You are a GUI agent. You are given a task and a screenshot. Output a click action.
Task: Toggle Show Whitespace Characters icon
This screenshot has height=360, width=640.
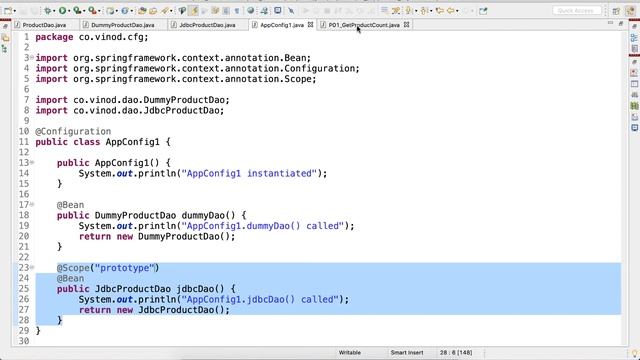[236, 11]
